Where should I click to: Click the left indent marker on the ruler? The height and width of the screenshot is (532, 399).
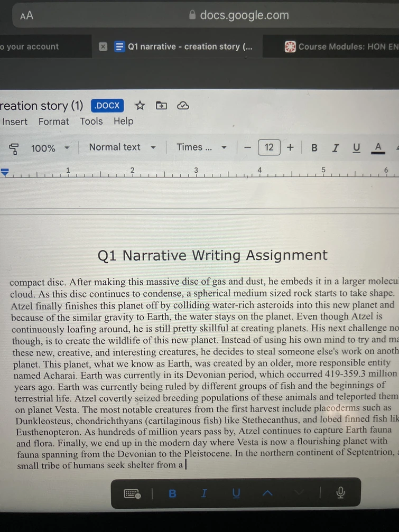click(5, 172)
